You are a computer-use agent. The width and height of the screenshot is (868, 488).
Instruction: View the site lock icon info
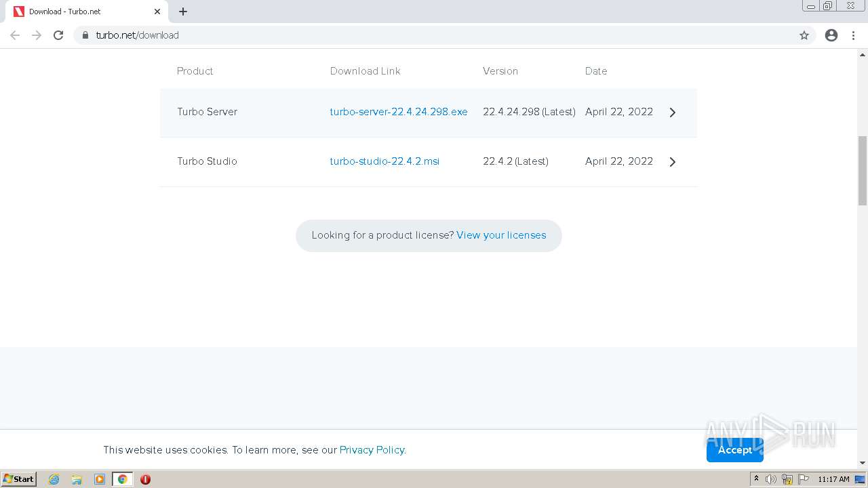click(x=85, y=35)
